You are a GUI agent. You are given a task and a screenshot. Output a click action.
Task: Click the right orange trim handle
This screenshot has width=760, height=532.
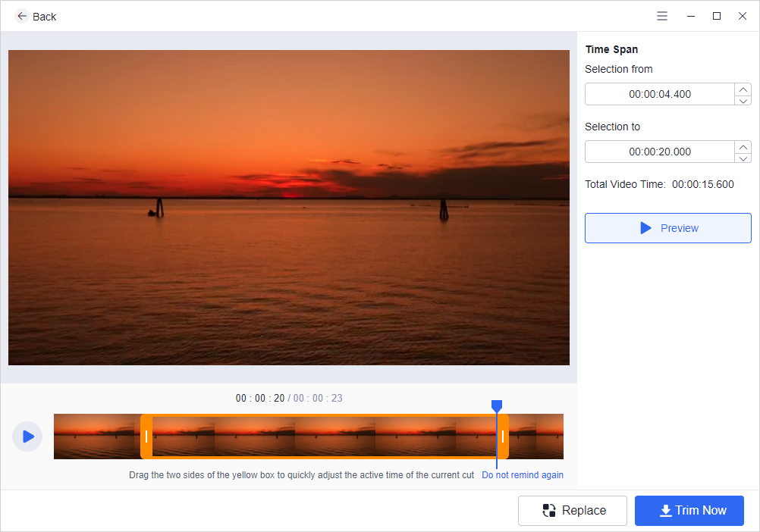[503, 437]
